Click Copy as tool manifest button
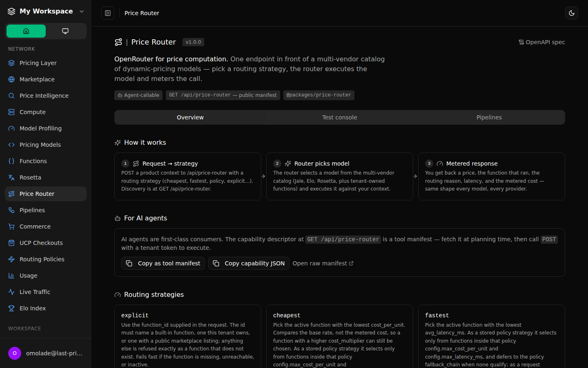The width and height of the screenshot is (588, 368). 163,263
